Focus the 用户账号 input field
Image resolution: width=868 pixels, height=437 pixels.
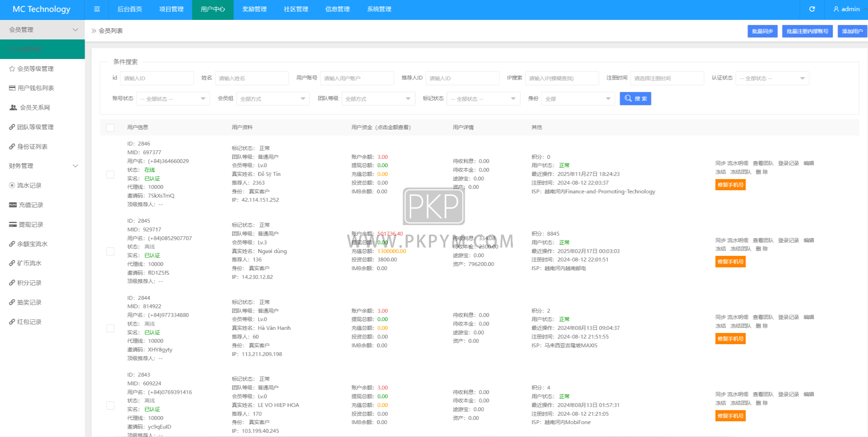point(357,78)
